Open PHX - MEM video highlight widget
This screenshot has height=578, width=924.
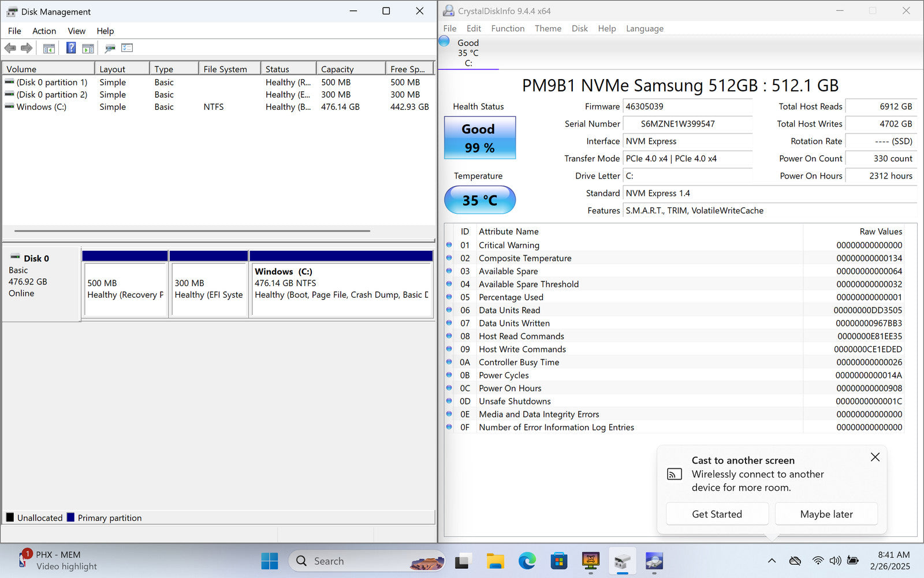(57, 560)
